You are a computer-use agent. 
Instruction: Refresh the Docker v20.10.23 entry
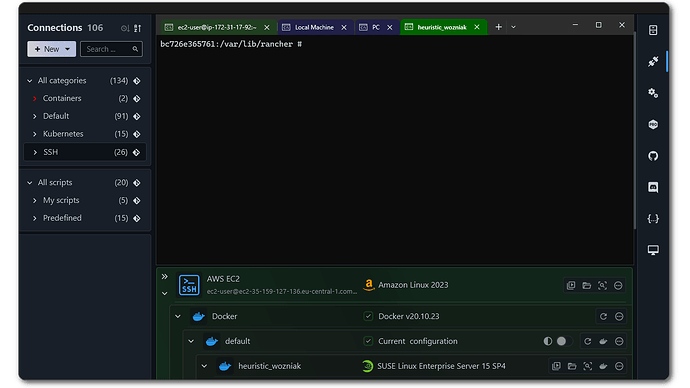pyautogui.click(x=603, y=316)
